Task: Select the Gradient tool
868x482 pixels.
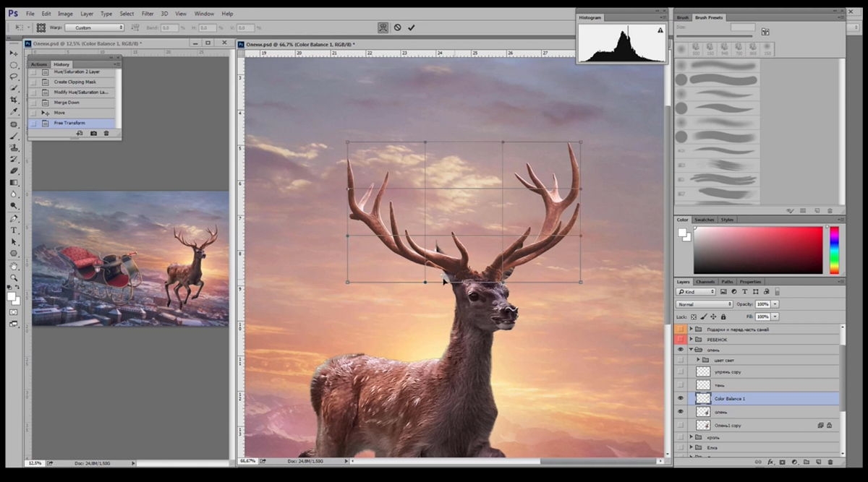Action: 13,182
